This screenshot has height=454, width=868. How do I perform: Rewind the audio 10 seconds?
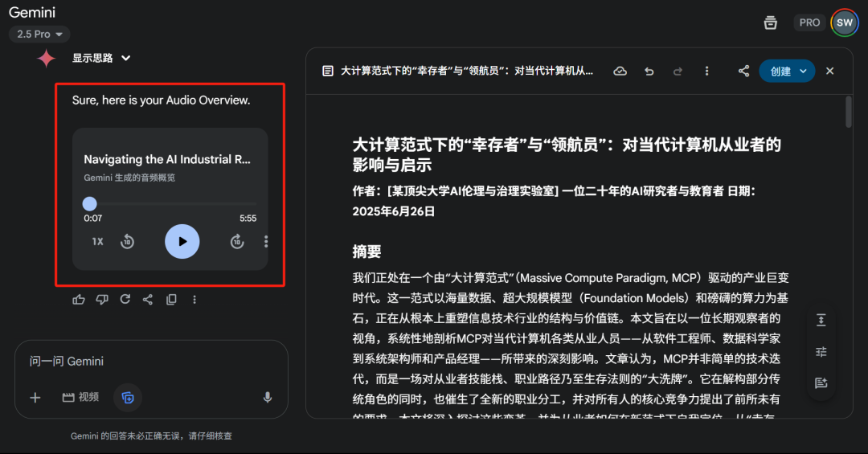point(127,241)
